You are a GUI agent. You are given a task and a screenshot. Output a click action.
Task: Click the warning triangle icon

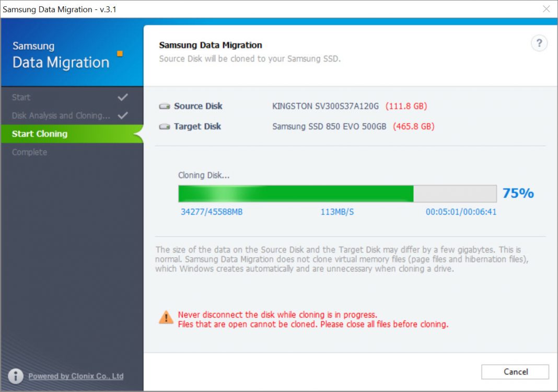pos(166,317)
